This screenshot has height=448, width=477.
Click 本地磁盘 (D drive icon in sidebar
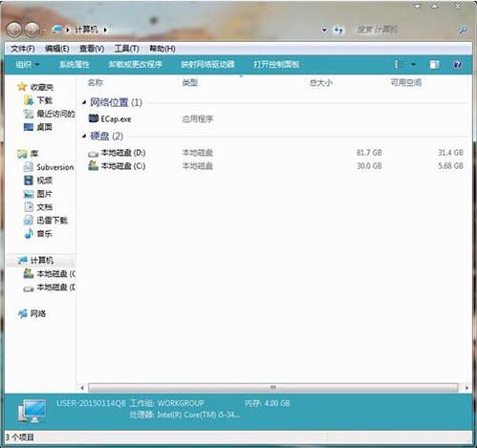pyautogui.click(x=29, y=288)
